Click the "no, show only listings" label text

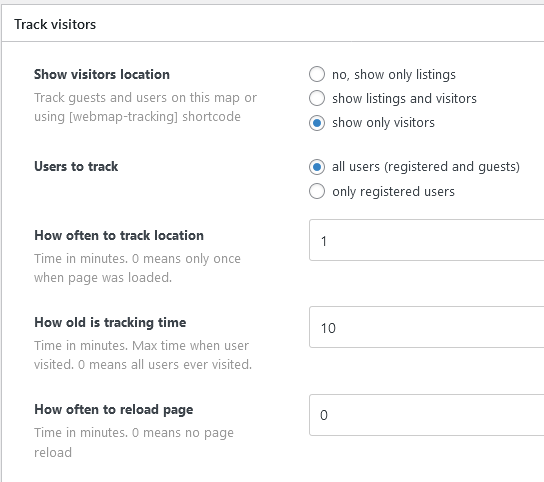click(x=394, y=75)
